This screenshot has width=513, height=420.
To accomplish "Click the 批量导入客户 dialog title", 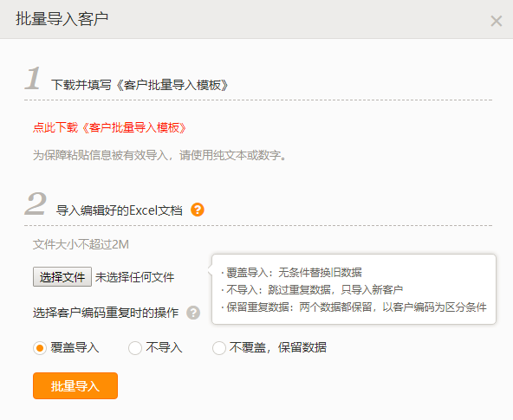I will coord(62,19).
